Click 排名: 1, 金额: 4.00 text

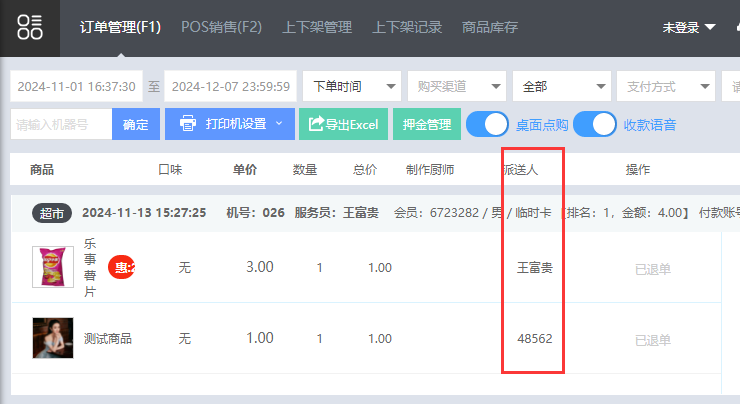(626, 213)
